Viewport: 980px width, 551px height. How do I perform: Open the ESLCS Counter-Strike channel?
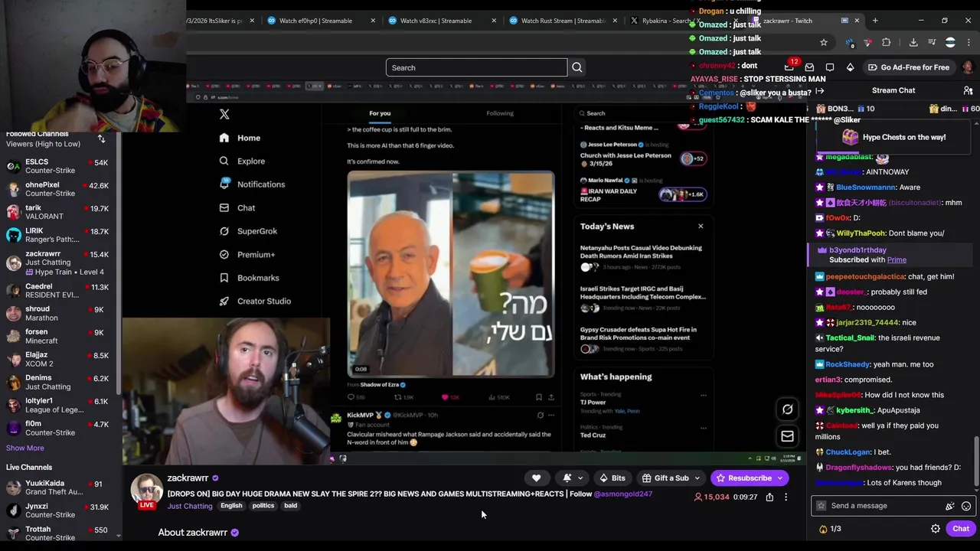pyautogui.click(x=57, y=166)
